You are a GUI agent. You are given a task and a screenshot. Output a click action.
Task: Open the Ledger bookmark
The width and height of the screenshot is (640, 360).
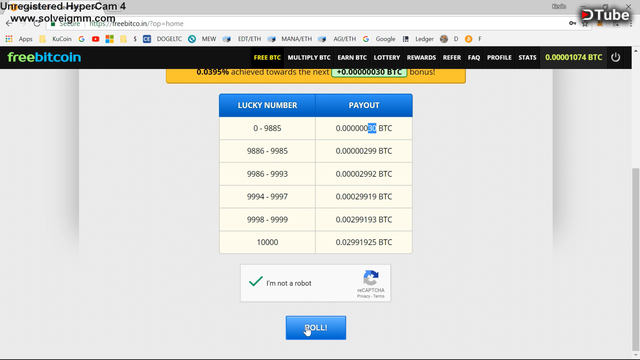[424, 39]
